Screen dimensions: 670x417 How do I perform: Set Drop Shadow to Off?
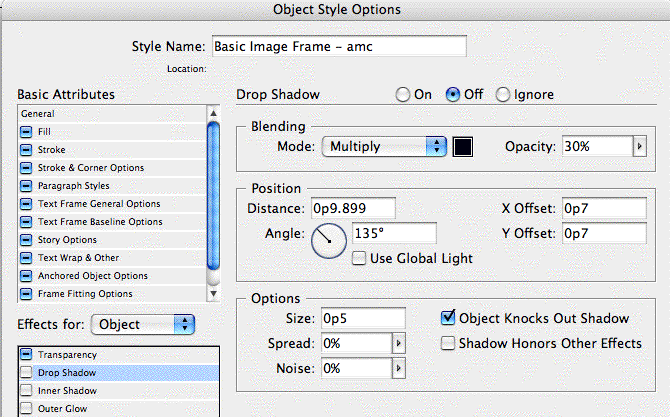pos(453,94)
